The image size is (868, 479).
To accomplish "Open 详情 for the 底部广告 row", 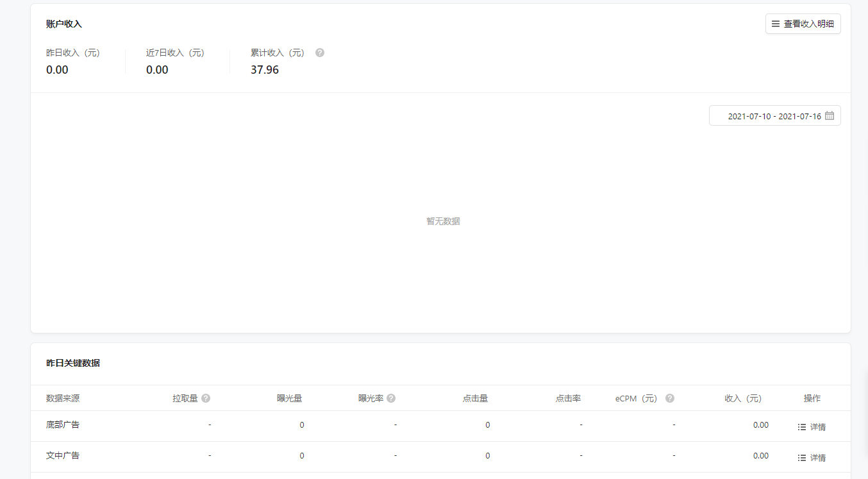I will [812, 427].
